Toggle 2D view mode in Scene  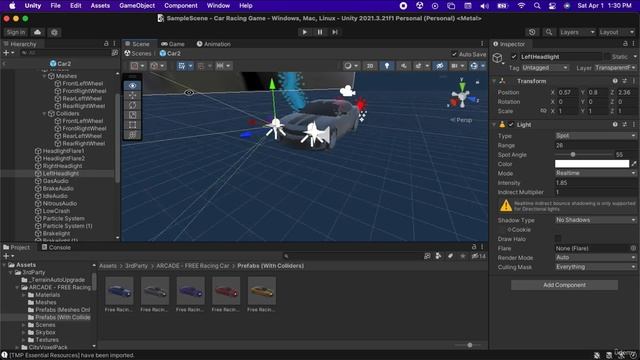click(x=370, y=66)
